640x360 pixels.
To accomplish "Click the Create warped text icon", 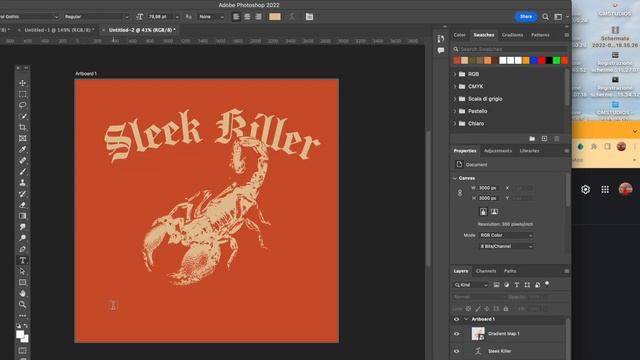I will coord(292,17).
